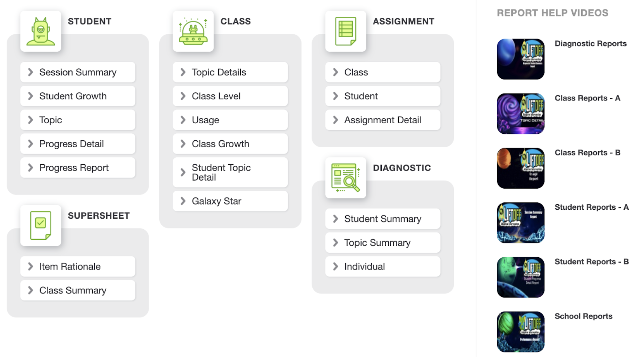644x357 pixels.
Task: Open the School Reports video thumbnail
Action: (520, 332)
